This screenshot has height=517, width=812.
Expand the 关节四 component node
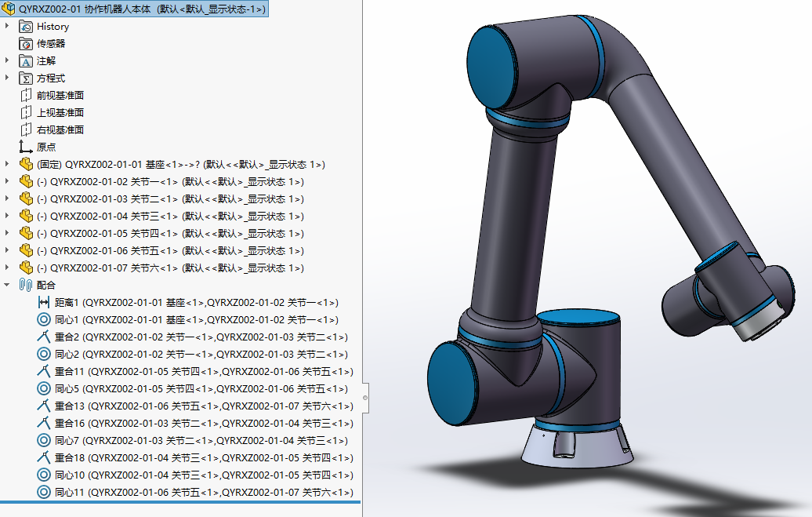coord(7,233)
